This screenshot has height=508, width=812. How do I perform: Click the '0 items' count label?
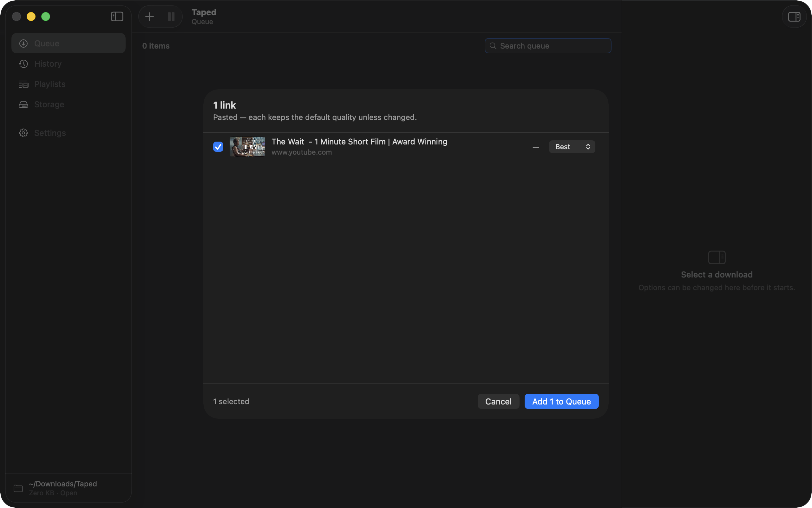pyautogui.click(x=156, y=46)
